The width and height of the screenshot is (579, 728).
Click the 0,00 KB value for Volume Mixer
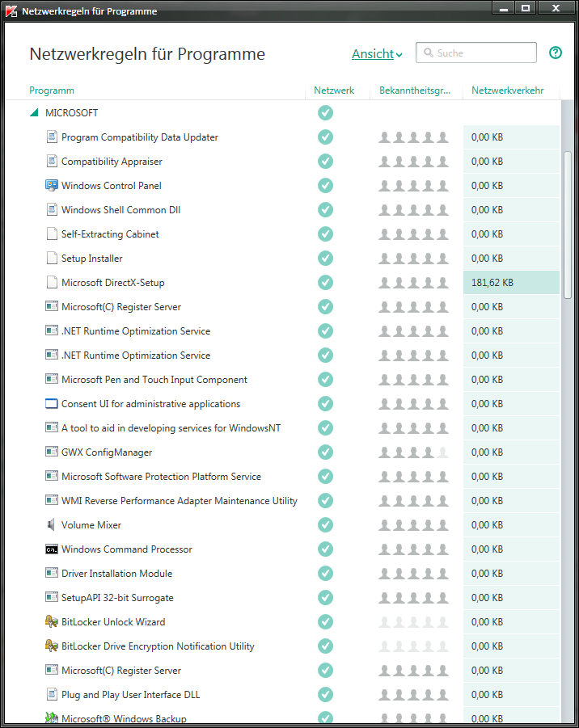click(487, 525)
